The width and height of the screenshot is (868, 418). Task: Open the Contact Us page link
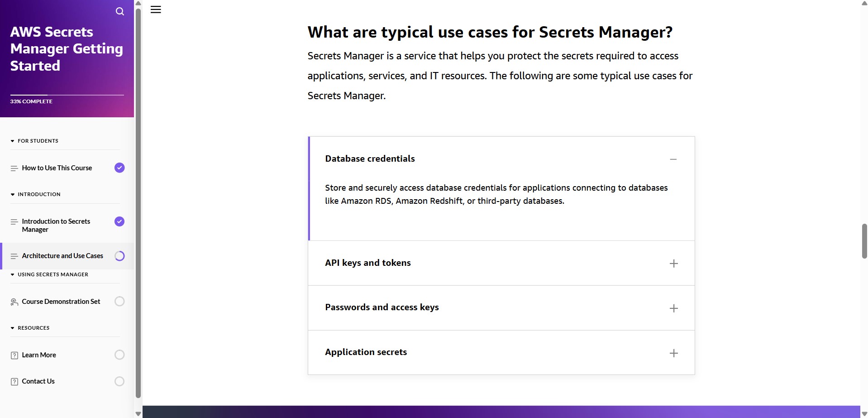pyautogui.click(x=38, y=381)
